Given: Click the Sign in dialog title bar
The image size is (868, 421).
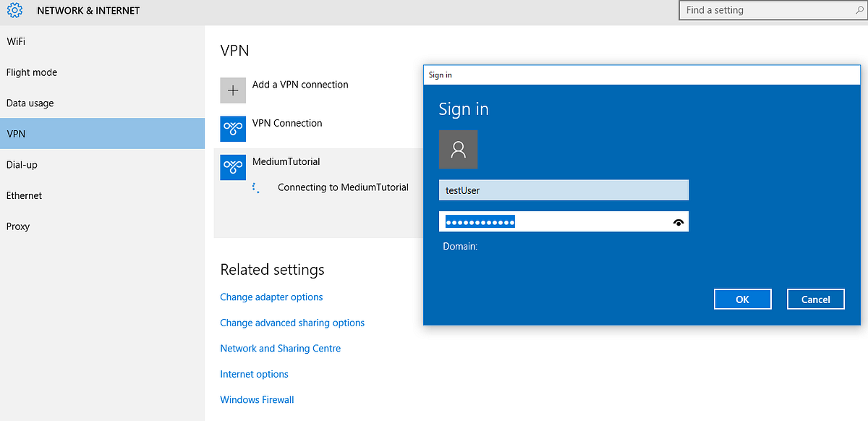Looking at the screenshot, I should (x=643, y=75).
